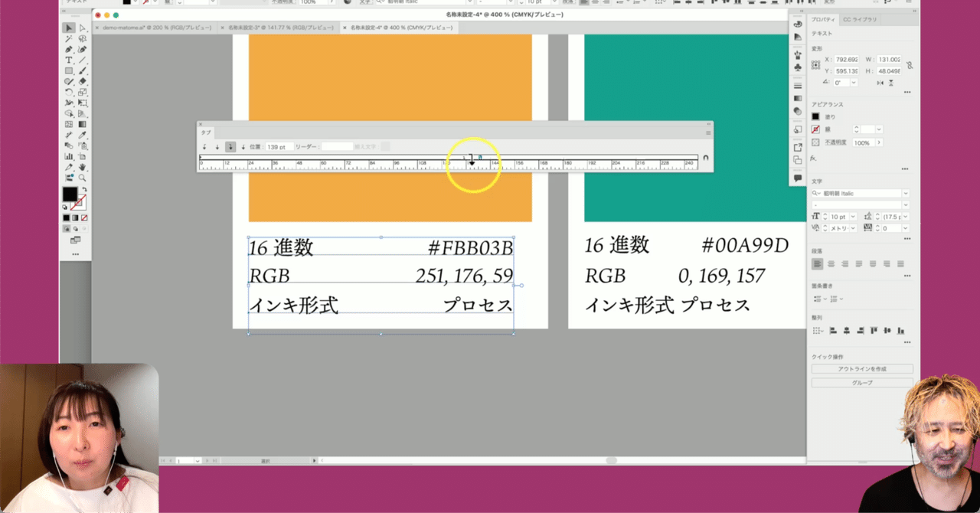
Task: Select the Column Graph tool
Action: (68, 157)
